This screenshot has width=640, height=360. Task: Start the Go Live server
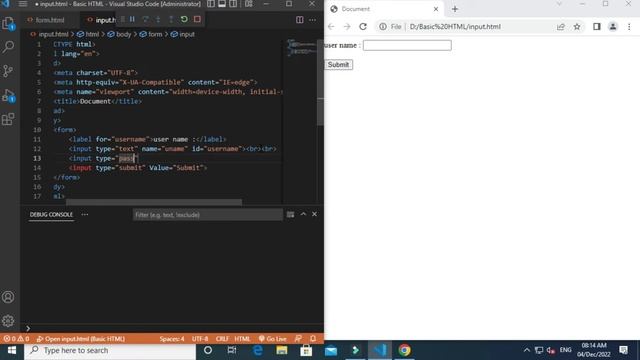click(273, 339)
